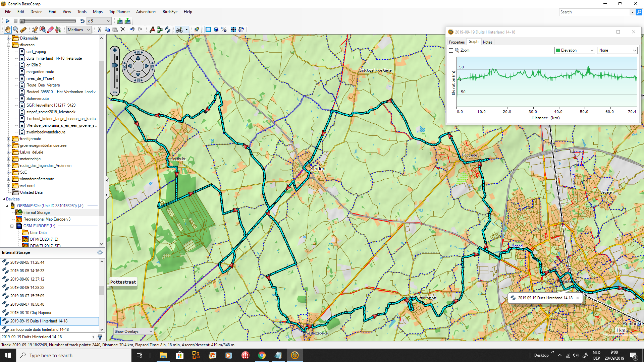Image resolution: width=644 pixels, height=362 pixels.
Task: Select the Hand pan tool
Action: tap(8, 29)
